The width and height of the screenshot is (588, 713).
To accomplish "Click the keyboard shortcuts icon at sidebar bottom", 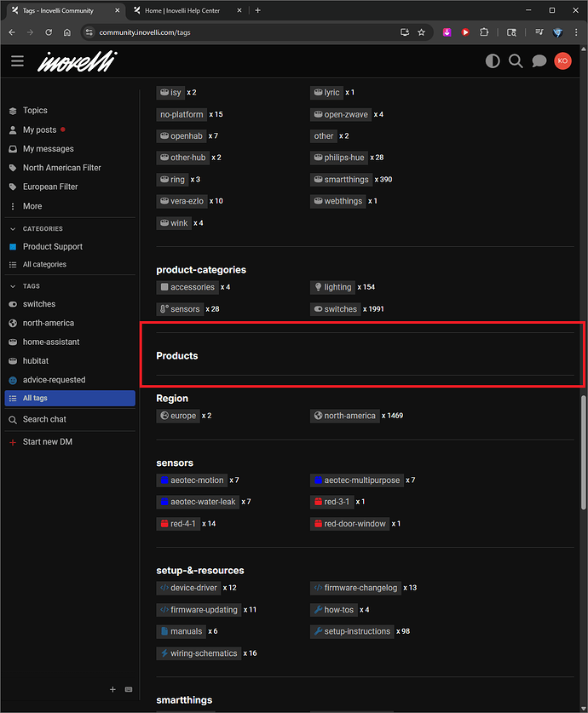I will coord(129,689).
